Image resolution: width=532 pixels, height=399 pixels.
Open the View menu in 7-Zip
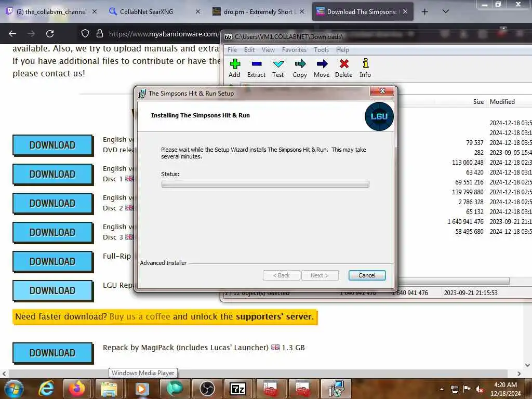[268, 50]
